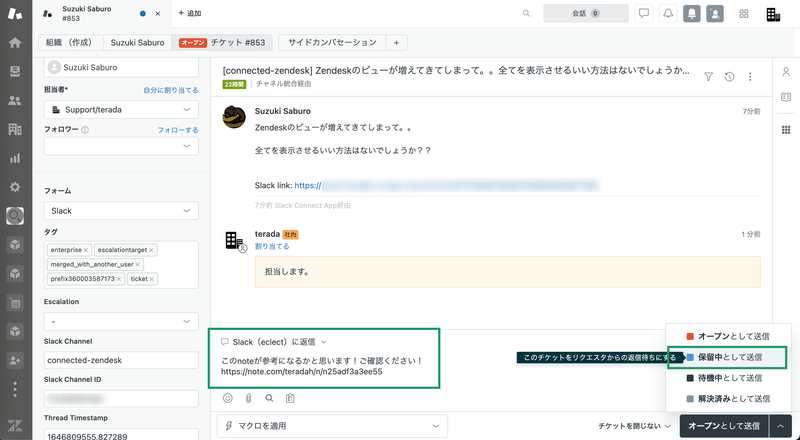Screen dimensions: 800x440
Task: Open the Slack link URL in message
Action: point(445,185)
